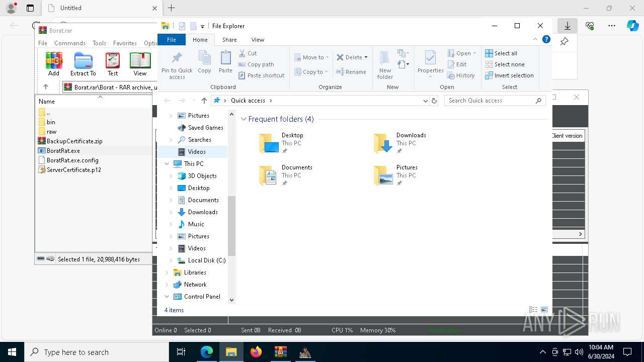Open Explorer Help icon
The width and height of the screenshot is (644, 362).
[x=546, y=39]
